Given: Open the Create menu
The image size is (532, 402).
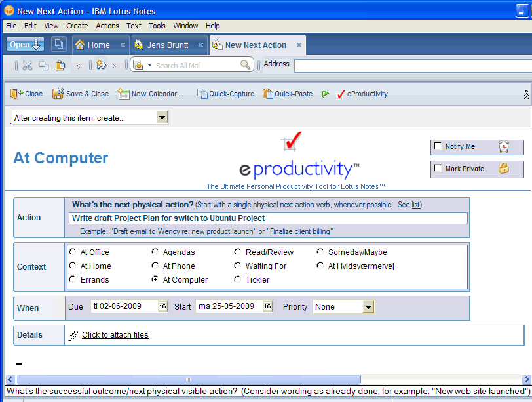Looking at the screenshot, I should coord(77,26).
